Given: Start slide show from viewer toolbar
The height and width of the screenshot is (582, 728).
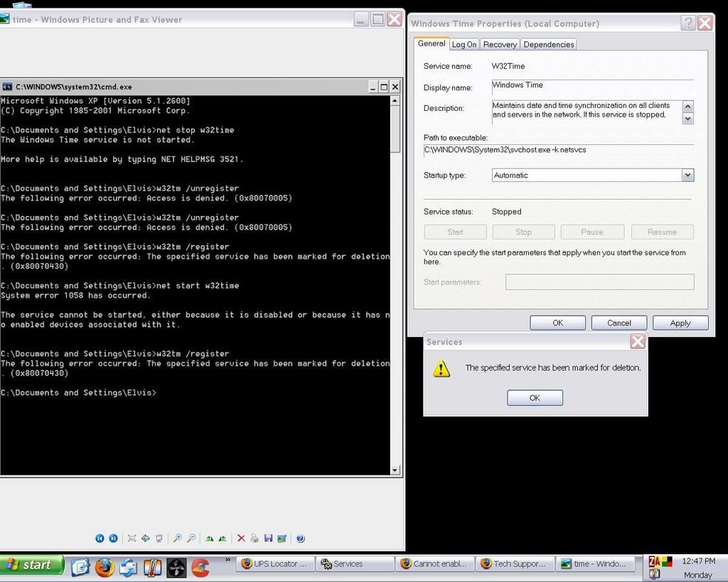Looking at the screenshot, I should (x=159, y=539).
